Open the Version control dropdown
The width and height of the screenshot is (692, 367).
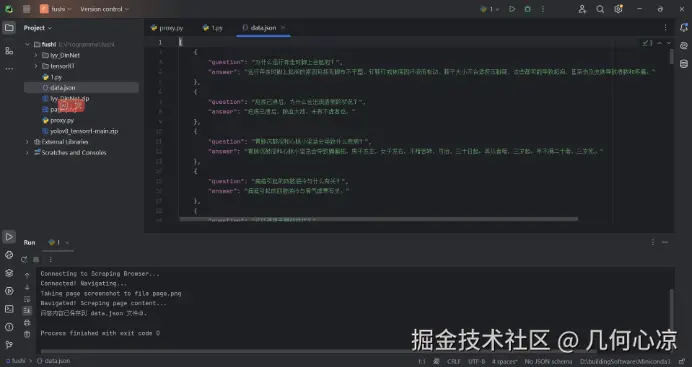coord(105,9)
